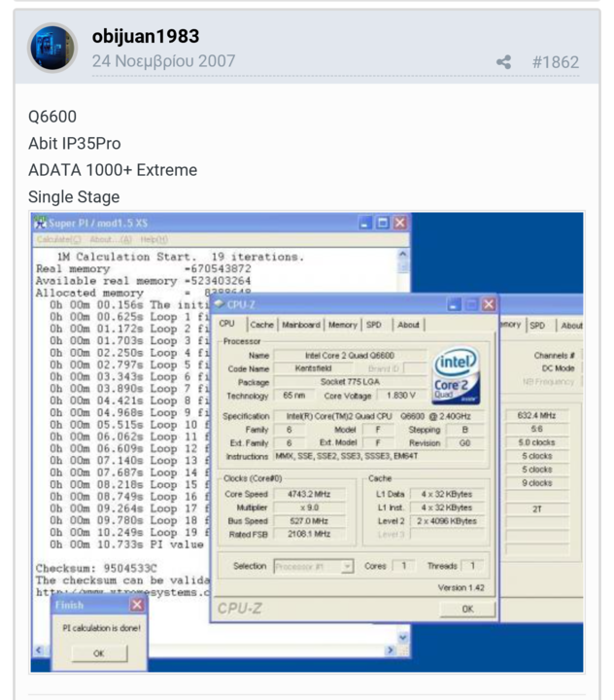This screenshot has height=700, width=614.
Task: Close the front CPU-Z window
Action: (489, 304)
